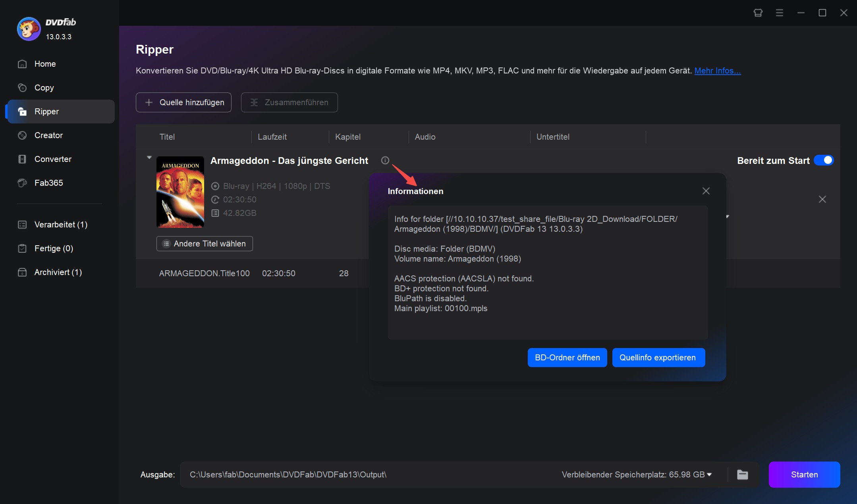Expand dropdown arrow right of info dialog
This screenshot has width=857, height=504.
click(728, 216)
